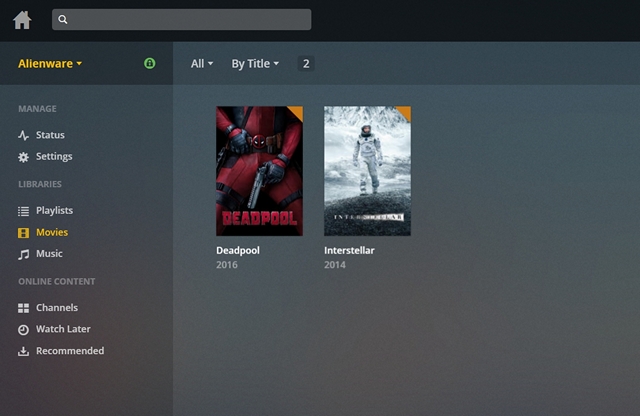
Task: Click the Deadpool title text
Action: (238, 250)
